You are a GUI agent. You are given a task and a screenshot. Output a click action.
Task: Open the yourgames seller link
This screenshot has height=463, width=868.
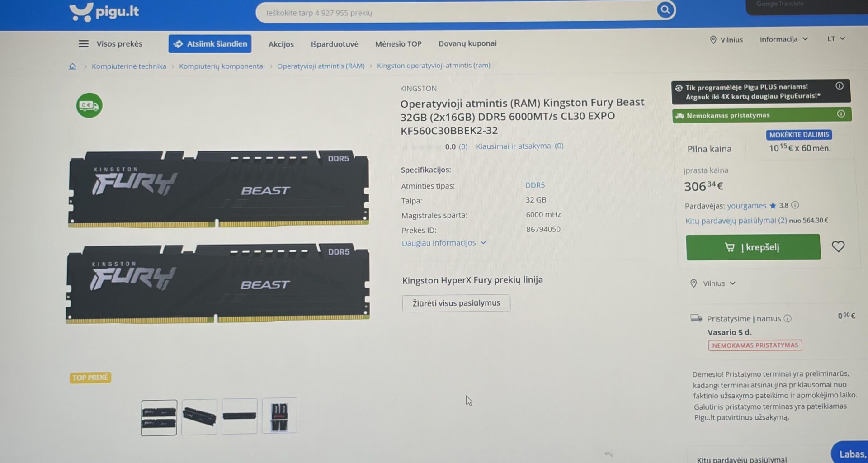746,206
